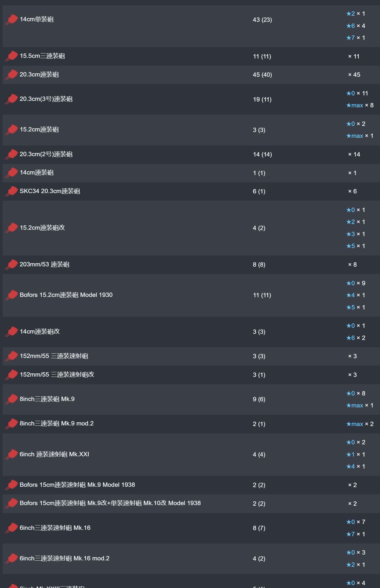Image resolution: width=380 pixels, height=588 pixels.
Task: Select the 15.2cm連装砲改 item name
Action: [42, 228]
